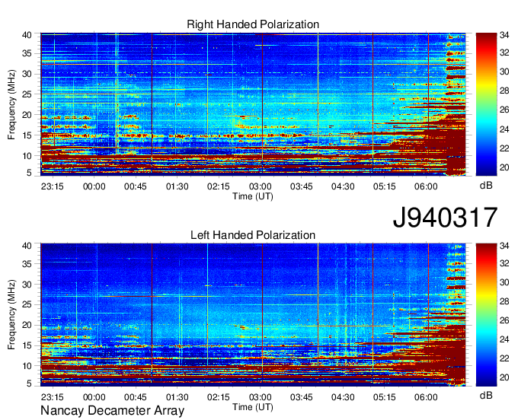Viewport: 518px width, 420px height.
Task: Select the 'J940317' observation label
Action: pyautogui.click(x=445, y=218)
